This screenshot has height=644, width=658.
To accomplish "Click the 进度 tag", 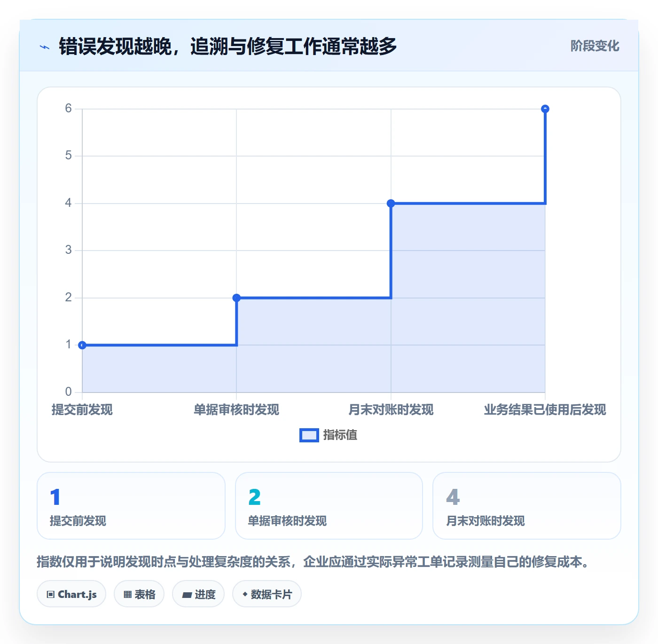I will tap(198, 594).
